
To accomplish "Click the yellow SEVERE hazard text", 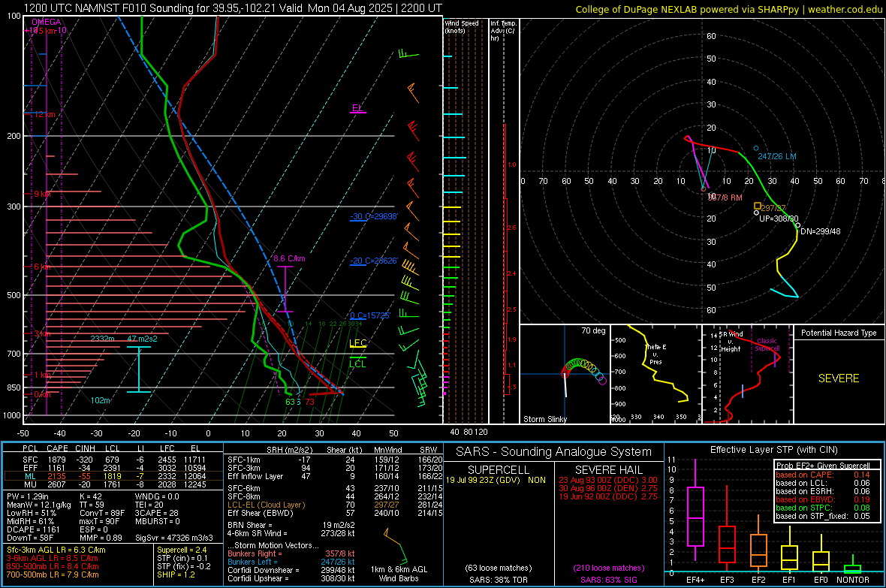I will [x=839, y=378].
